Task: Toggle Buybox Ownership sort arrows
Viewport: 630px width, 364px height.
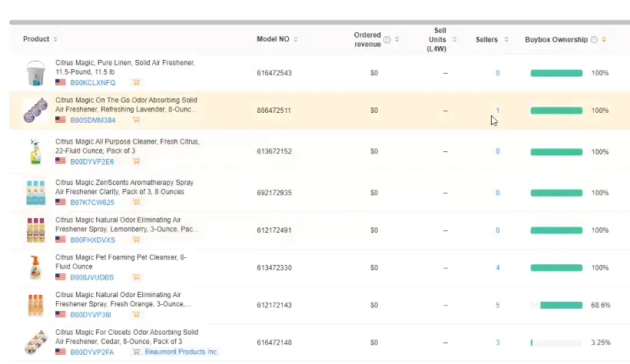Action: 604,40
